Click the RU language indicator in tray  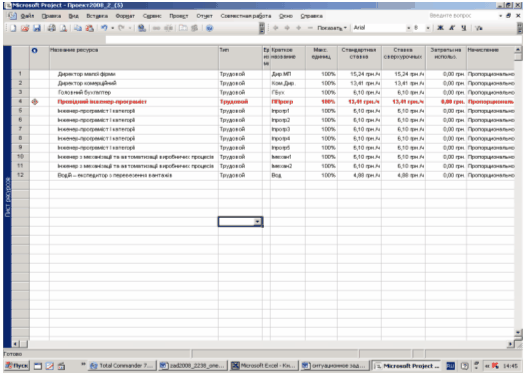pyautogui.click(x=450, y=366)
